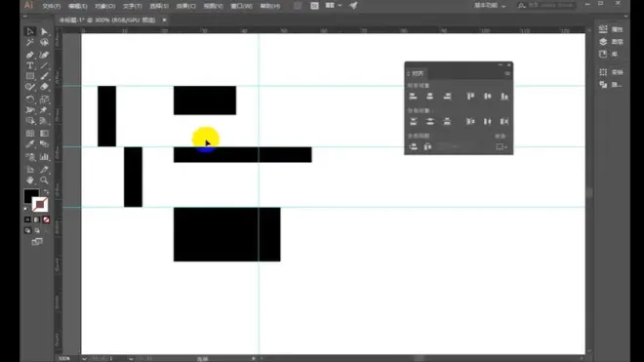The height and width of the screenshot is (362, 644).
Task: Open the 帮助(H) menu
Action: click(x=270, y=6)
